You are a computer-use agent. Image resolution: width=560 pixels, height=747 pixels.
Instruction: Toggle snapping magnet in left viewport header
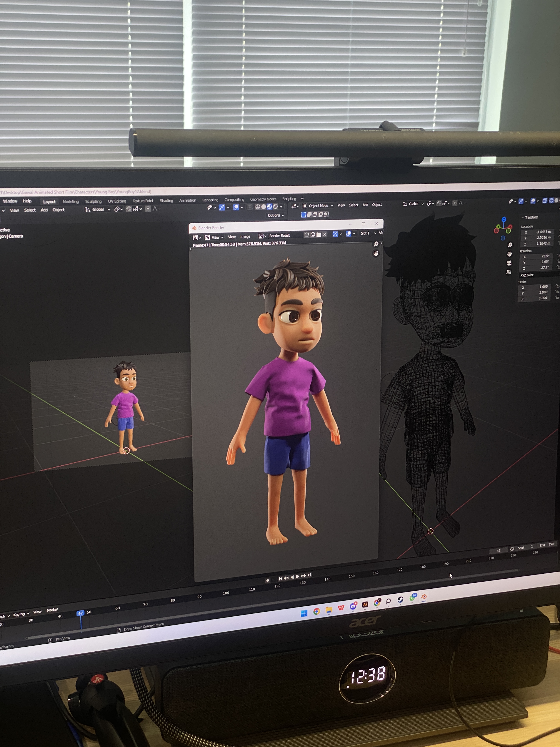click(x=129, y=209)
